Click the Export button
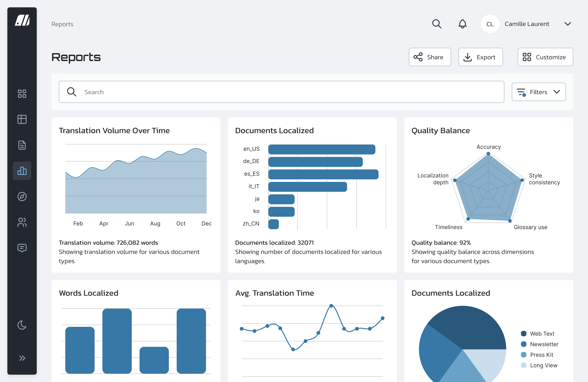Image resolution: width=588 pixels, height=382 pixels. click(x=480, y=57)
